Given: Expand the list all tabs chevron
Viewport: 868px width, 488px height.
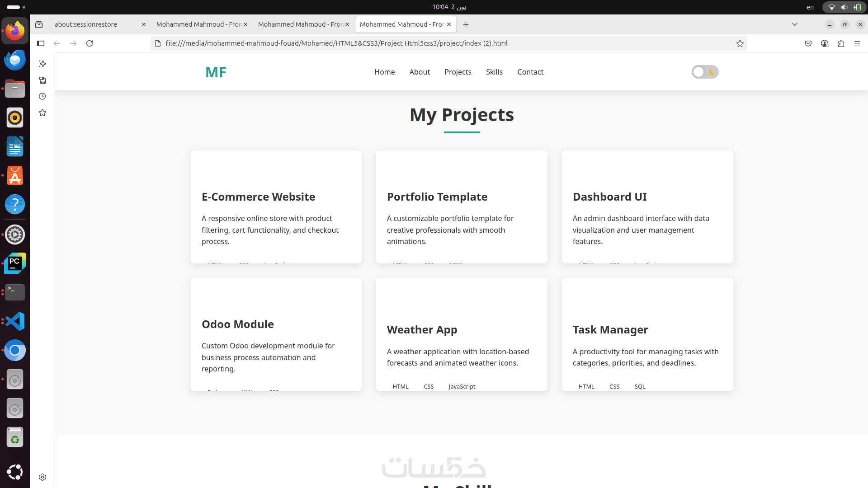Looking at the screenshot, I should pos(795,24).
